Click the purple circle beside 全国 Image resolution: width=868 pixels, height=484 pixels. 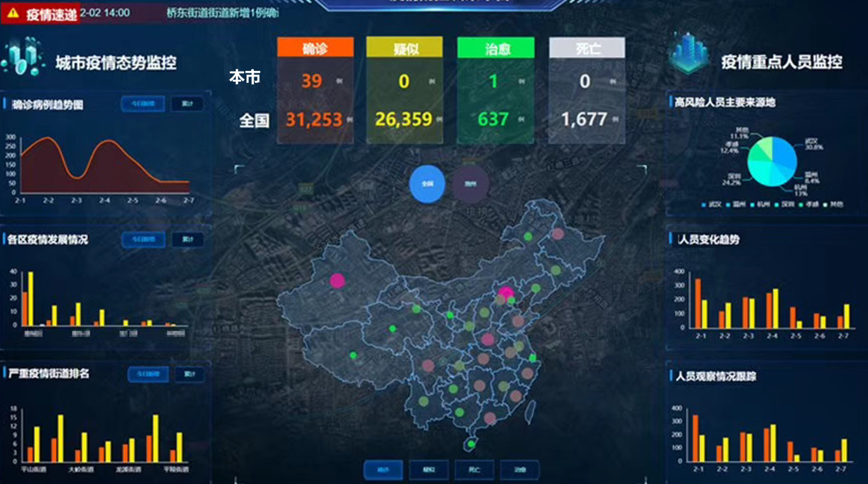470,184
